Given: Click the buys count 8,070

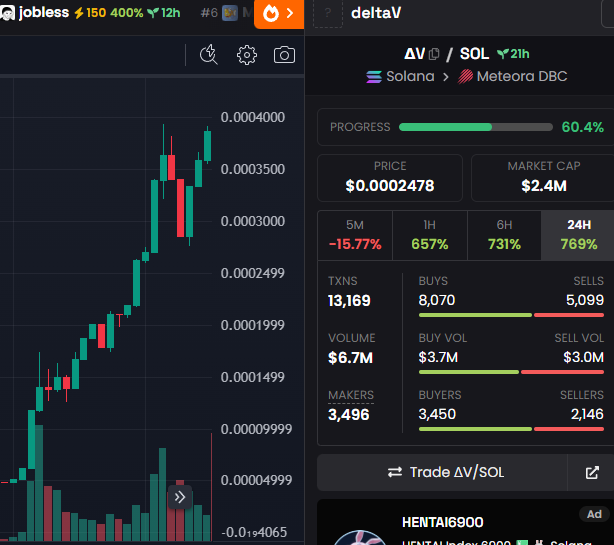Looking at the screenshot, I should coord(437,300).
